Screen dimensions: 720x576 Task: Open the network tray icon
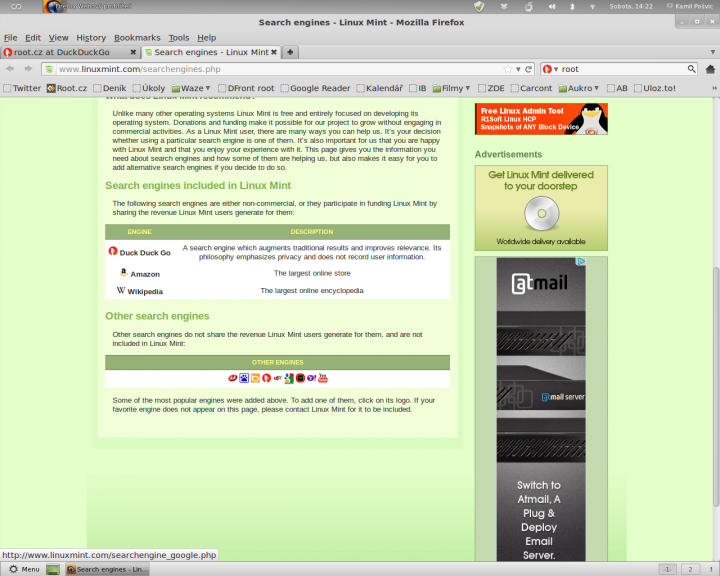(x=592, y=6)
